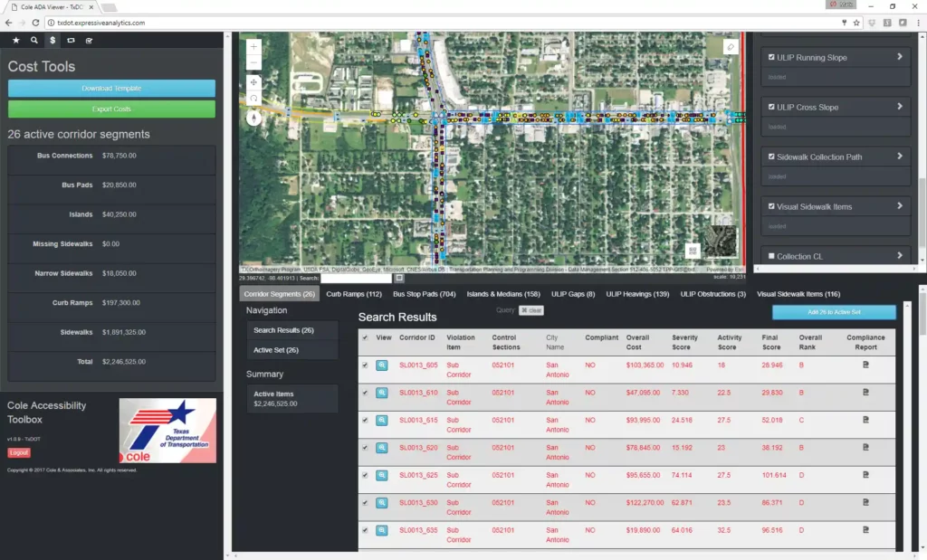Toggle the select-all checkbox in table header
The width and height of the screenshot is (927, 560).
click(365, 337)
